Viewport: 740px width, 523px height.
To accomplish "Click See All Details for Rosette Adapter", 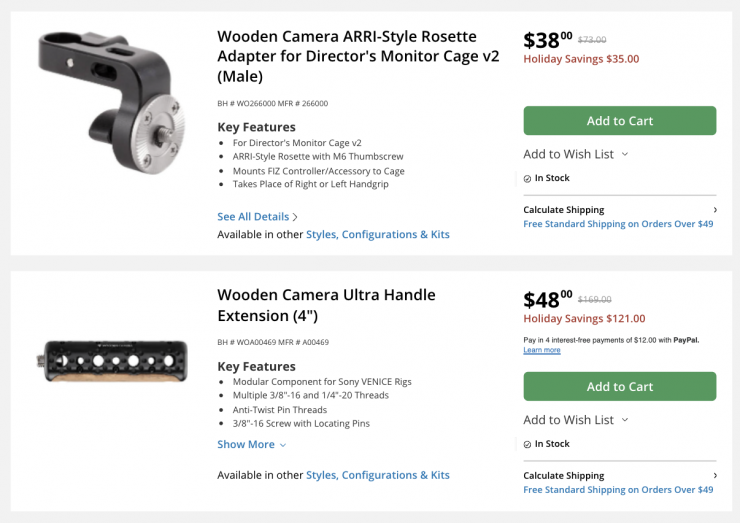I will (x=253, y=217).
